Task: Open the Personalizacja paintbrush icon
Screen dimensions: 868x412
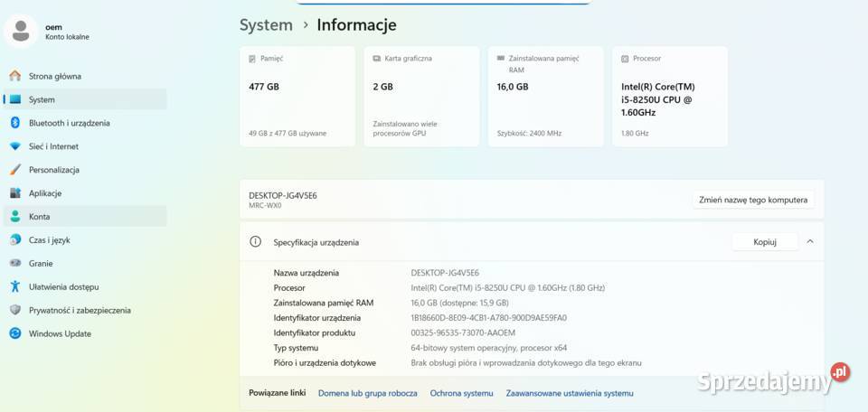Action: [15, 170]
